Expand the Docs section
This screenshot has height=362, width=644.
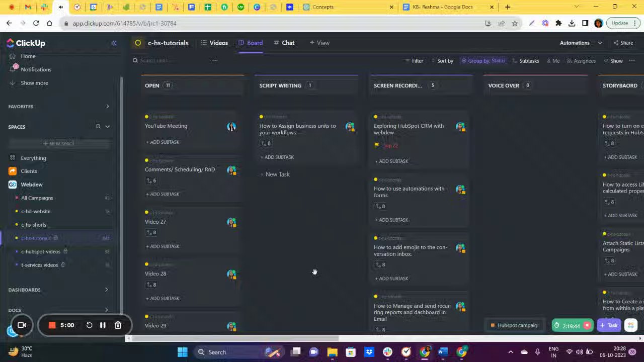tap(106, 310)
